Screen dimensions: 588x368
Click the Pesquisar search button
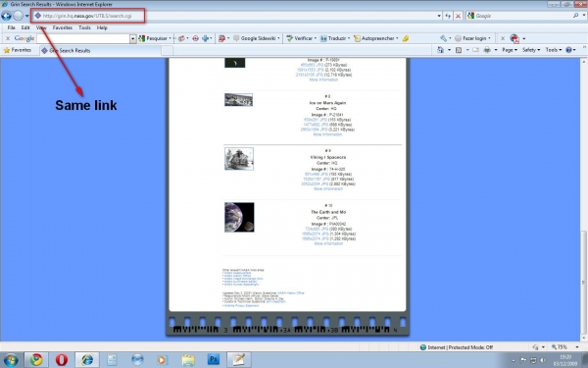[x=155, y=38]
